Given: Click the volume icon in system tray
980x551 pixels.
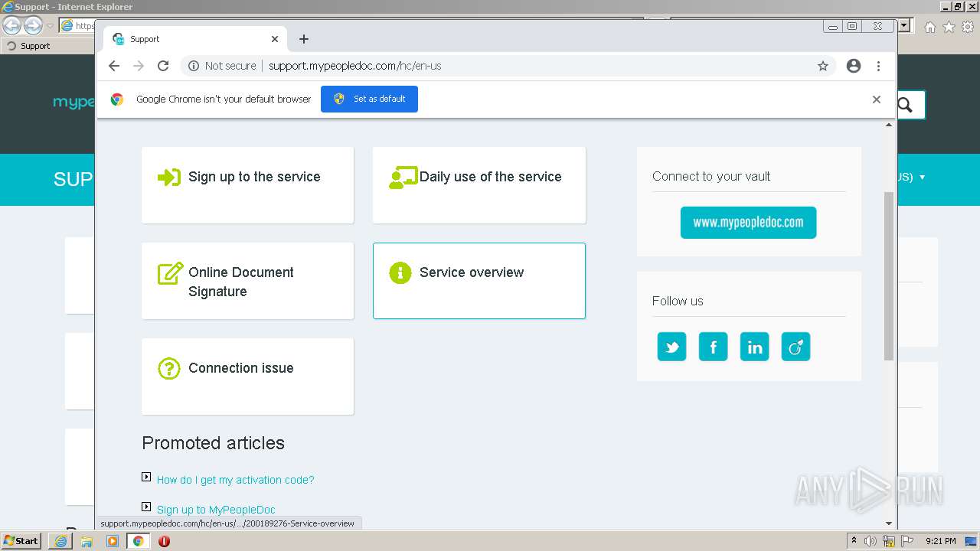Looking at the screenshot, I should [x=871, y=541].
